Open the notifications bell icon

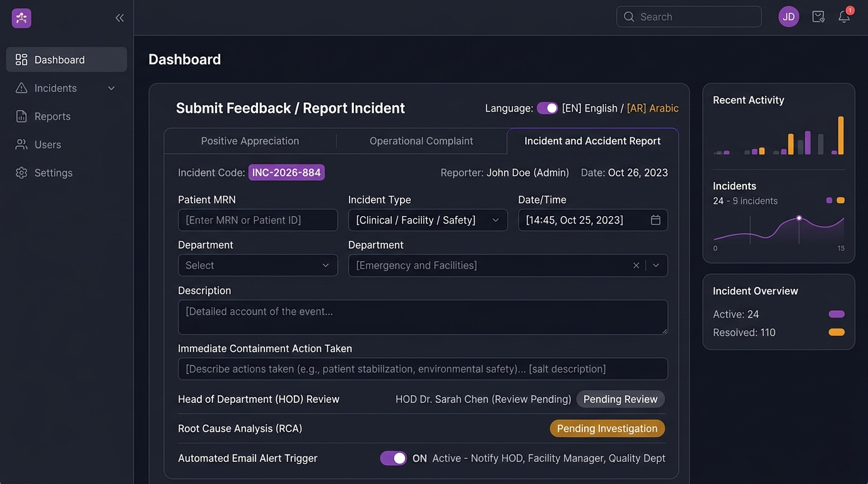(844, 17)
